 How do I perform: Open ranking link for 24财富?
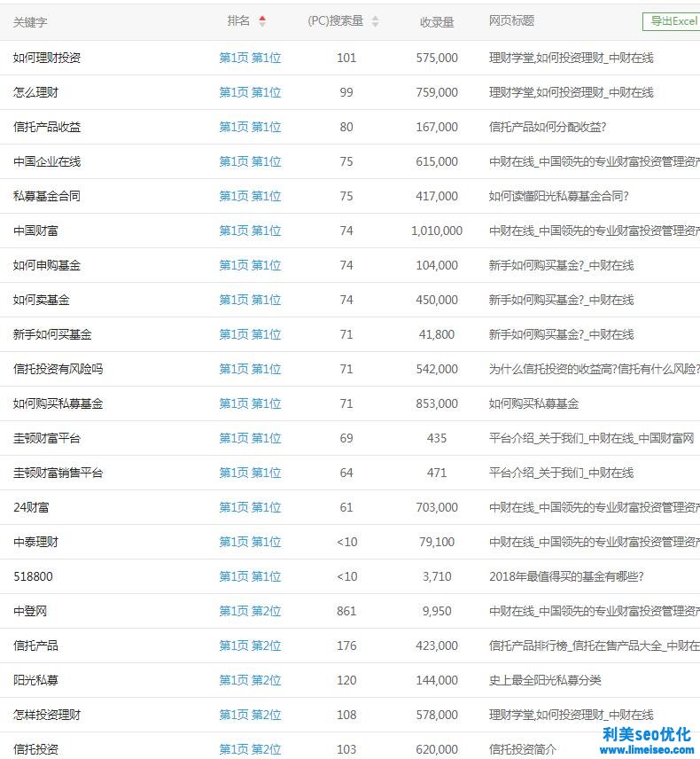(250, 507)
